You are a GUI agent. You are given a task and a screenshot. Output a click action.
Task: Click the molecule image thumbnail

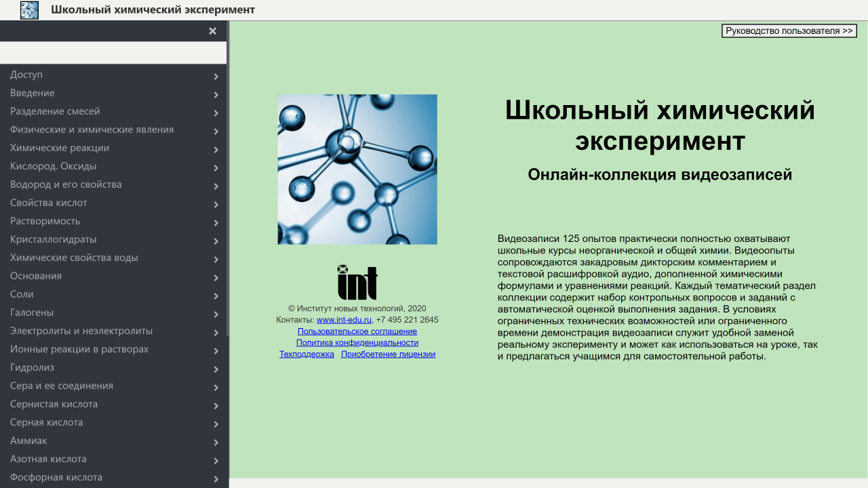[357, 169]
